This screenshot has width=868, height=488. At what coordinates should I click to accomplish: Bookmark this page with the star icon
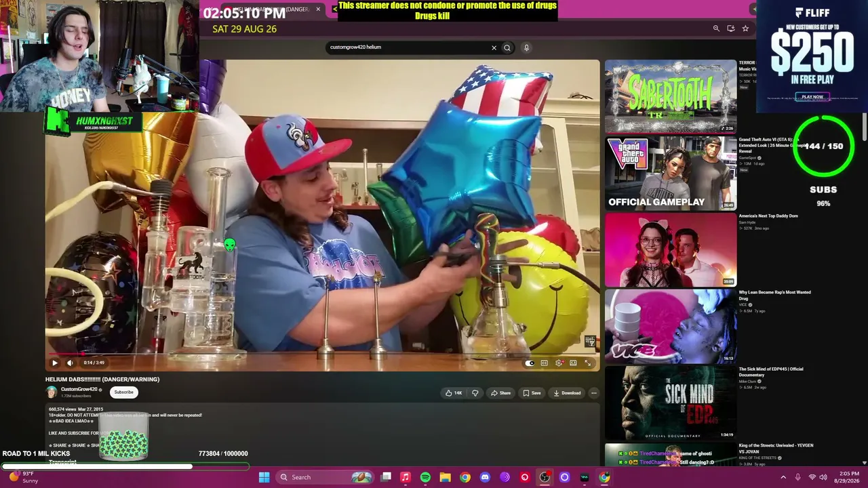745,28
